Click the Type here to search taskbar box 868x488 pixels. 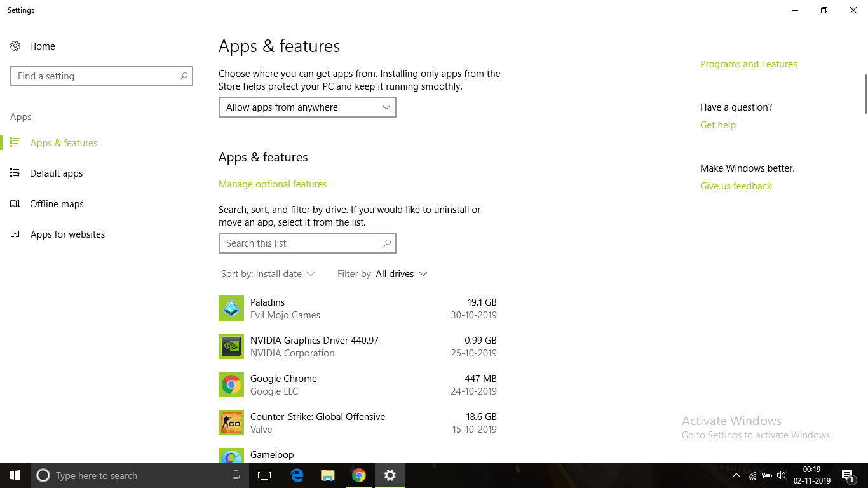point(140,475)
